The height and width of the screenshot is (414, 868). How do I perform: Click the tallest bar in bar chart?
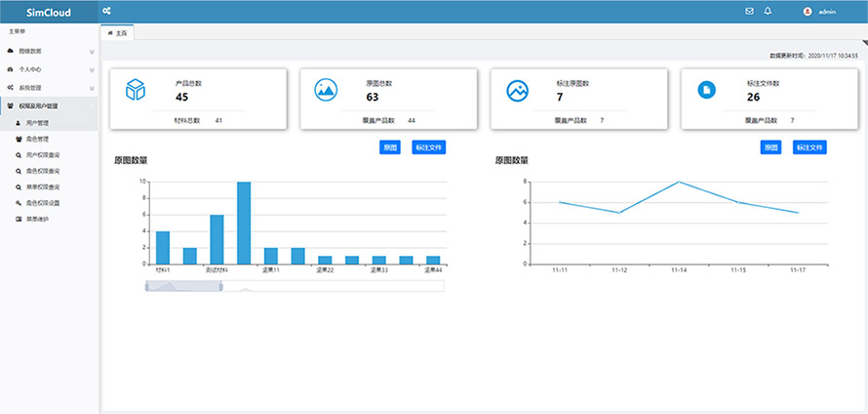click(x=244, y=223)
